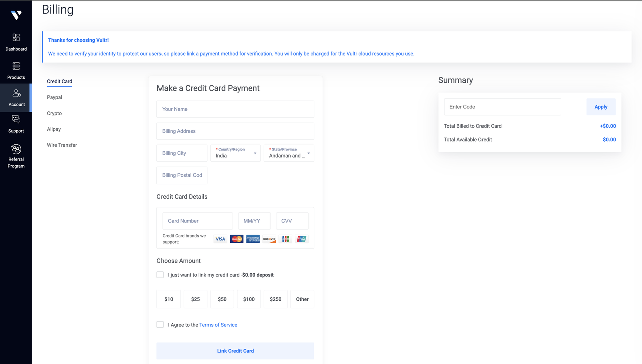
Task: Select the Account sidebar icon
Action: 16,94
